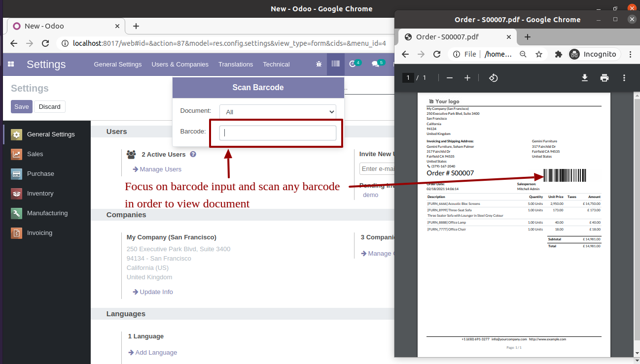The height and width of the screenshot is (364, 640).
Task: Click the Settings app title in navbar
Action: coord(46,65)
